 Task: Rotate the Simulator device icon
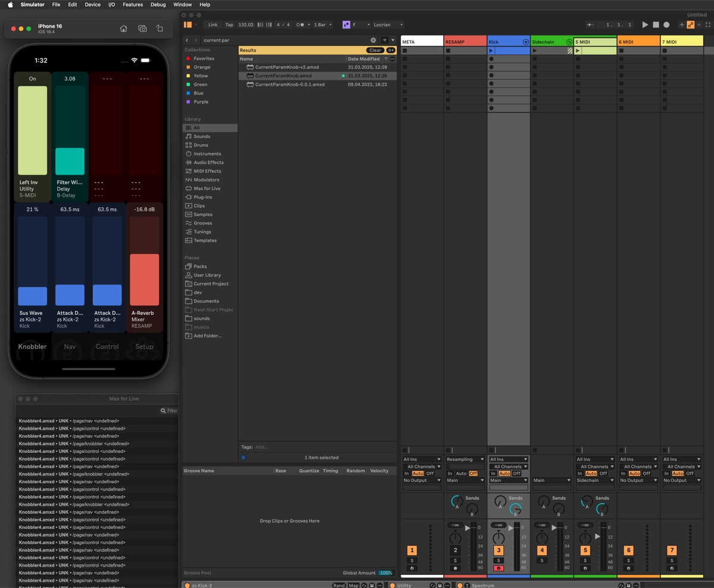pos(159,29)
